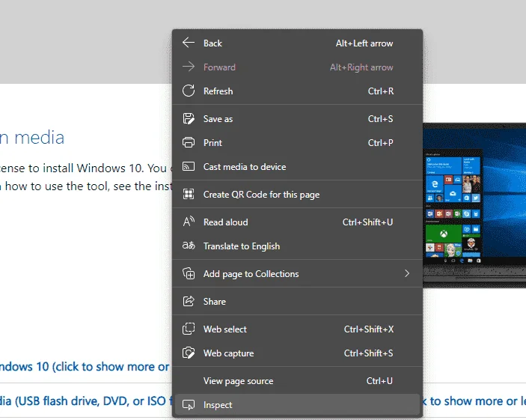
Task: Click the 'media' page heading text
Action: pos(39,137)
